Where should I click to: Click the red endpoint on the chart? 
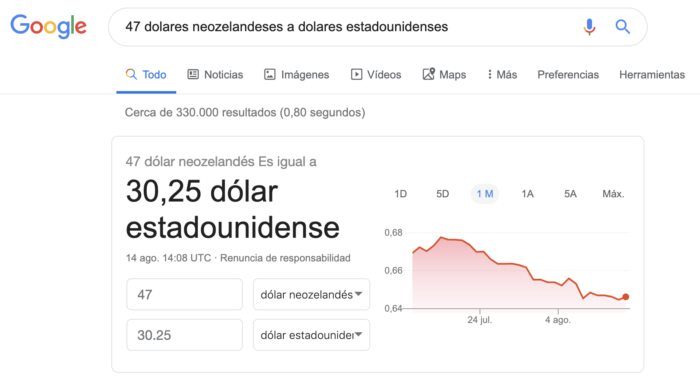(626, 297)
